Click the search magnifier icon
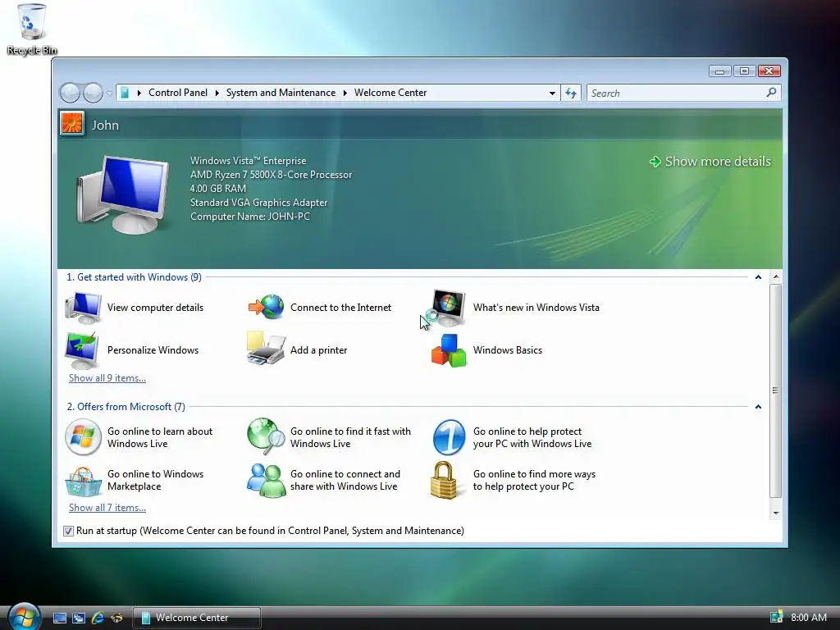The width and height of the screenshot is (840, 630). (771, 93)
